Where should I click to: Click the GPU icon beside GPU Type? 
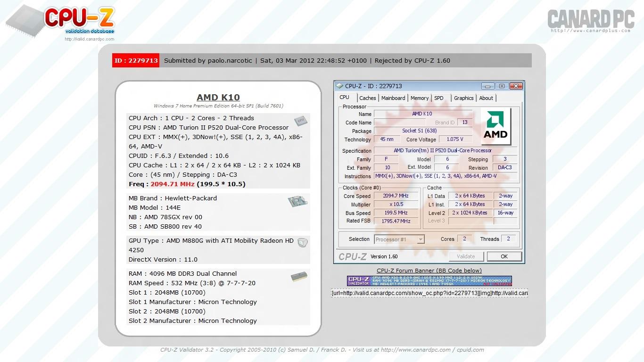tap(303, 243)
